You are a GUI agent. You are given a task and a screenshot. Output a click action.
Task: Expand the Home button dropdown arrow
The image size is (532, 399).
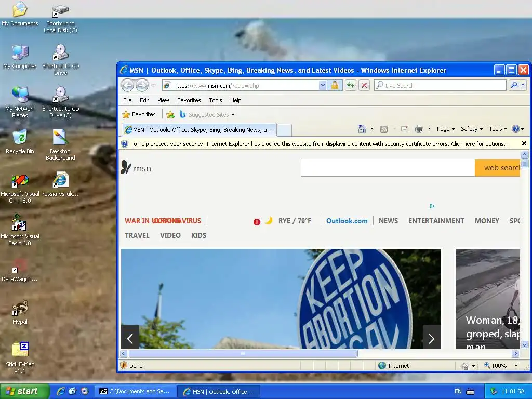[x=372, y=129]
